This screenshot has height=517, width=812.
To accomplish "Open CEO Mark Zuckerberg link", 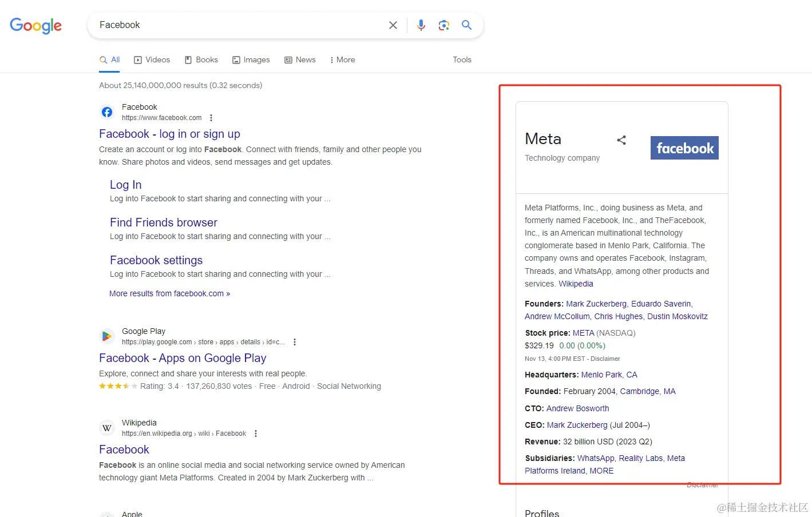I will 577,425.
